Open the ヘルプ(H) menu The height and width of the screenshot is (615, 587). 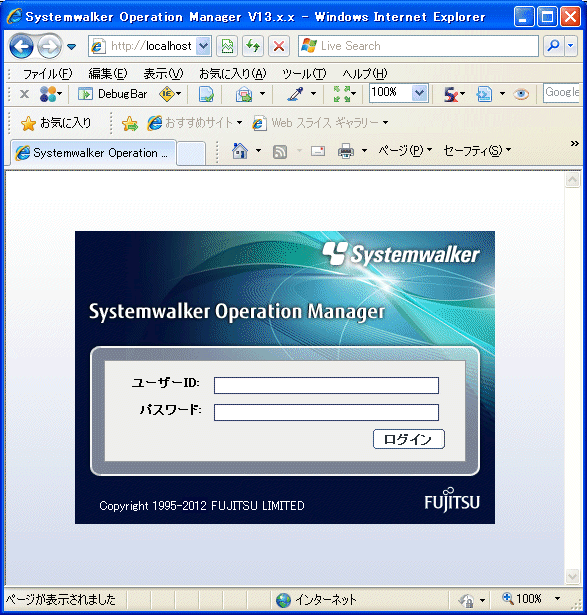click(365, 73)
